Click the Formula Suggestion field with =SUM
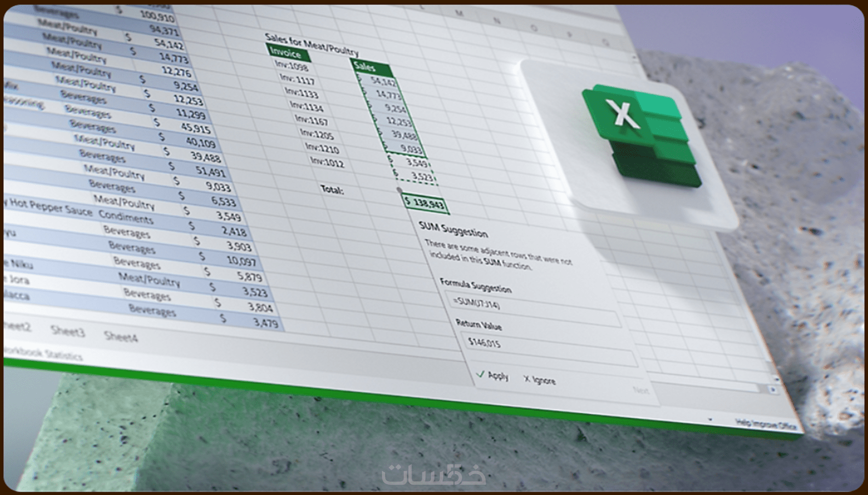 pos(533,310)
